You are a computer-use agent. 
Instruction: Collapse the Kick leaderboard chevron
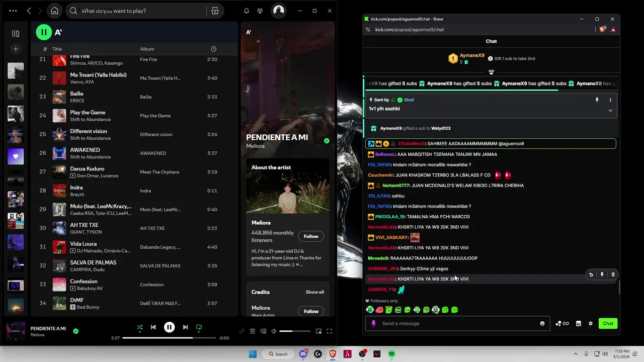[x=491, y=72]
